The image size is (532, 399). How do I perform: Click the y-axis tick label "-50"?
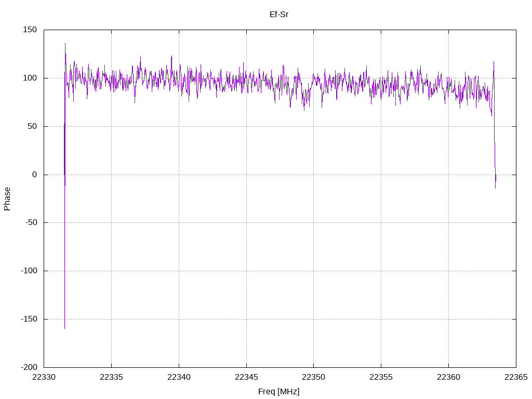(31, 222)
